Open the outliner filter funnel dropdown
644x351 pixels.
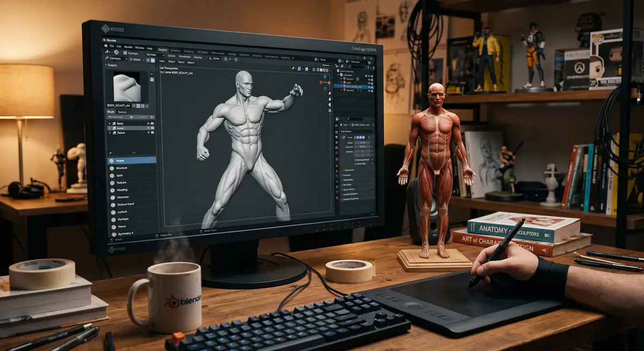(369, 68)
